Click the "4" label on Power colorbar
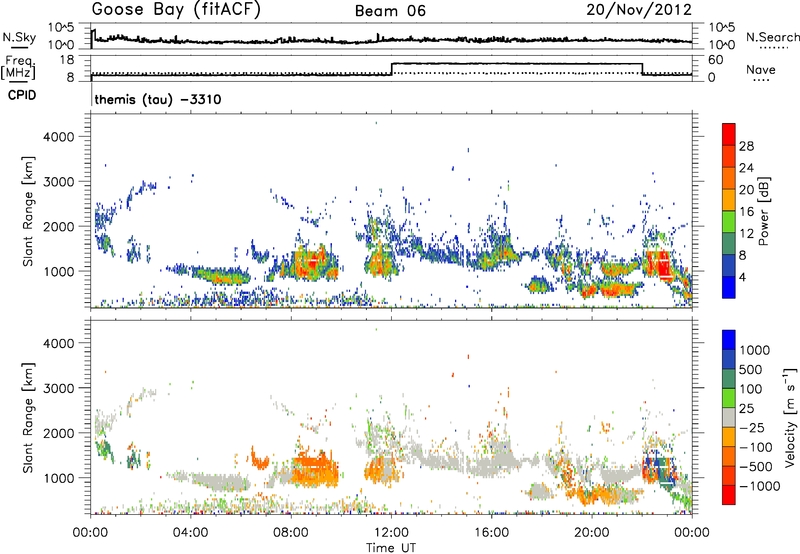800x554 pixels. tap(742, 277)
